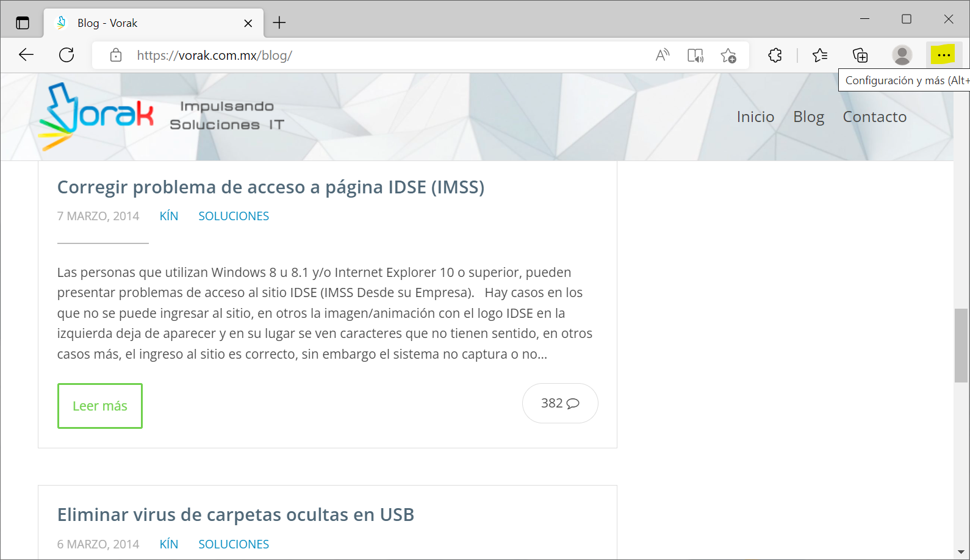
Task: Open Settings and more menu
Action: [x=944, y=56]
